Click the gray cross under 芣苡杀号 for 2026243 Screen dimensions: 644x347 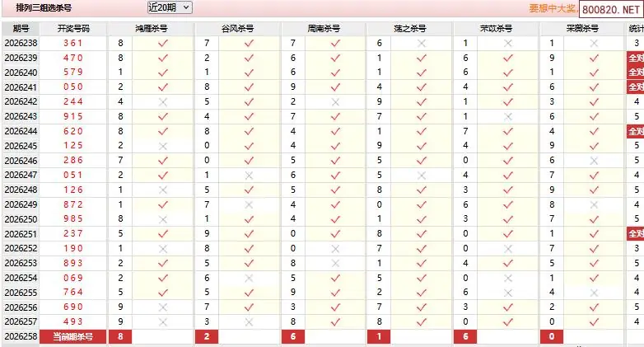508,116
